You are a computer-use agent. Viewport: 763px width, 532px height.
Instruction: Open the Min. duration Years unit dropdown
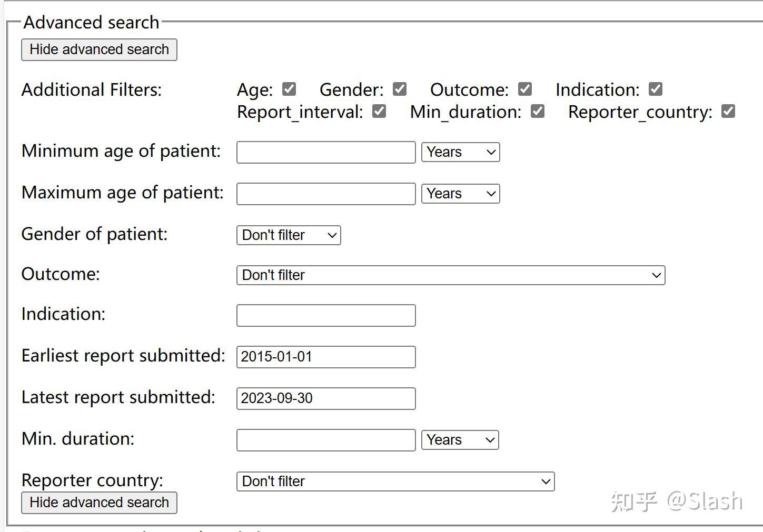click(x=460, y=440)
